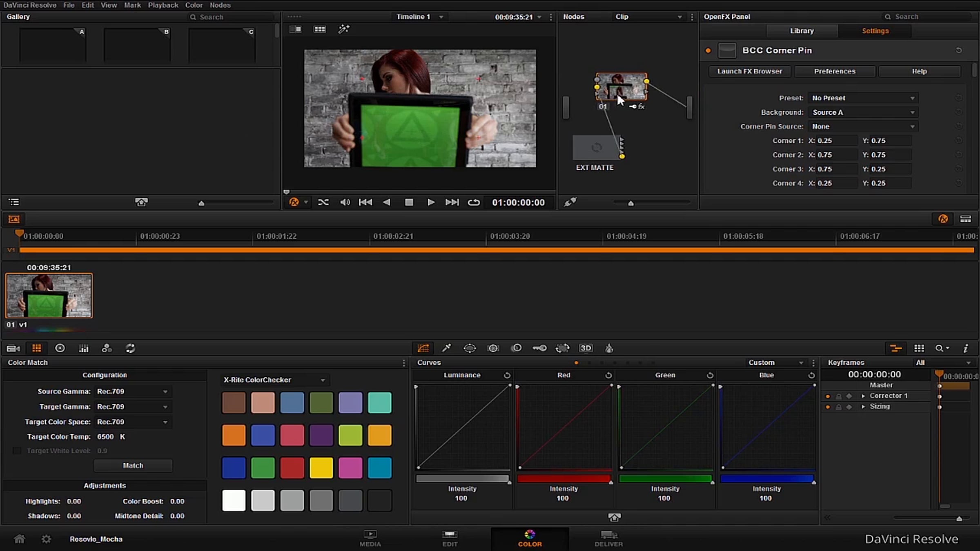
Task: Open the File menu
Action: click(x=69, y=5)
